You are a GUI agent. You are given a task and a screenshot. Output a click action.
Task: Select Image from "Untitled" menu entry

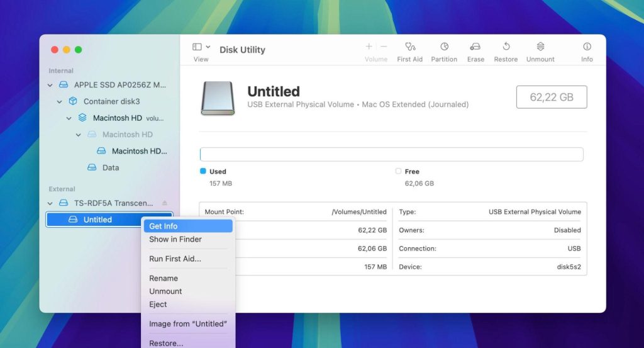[x=188, y=323]
